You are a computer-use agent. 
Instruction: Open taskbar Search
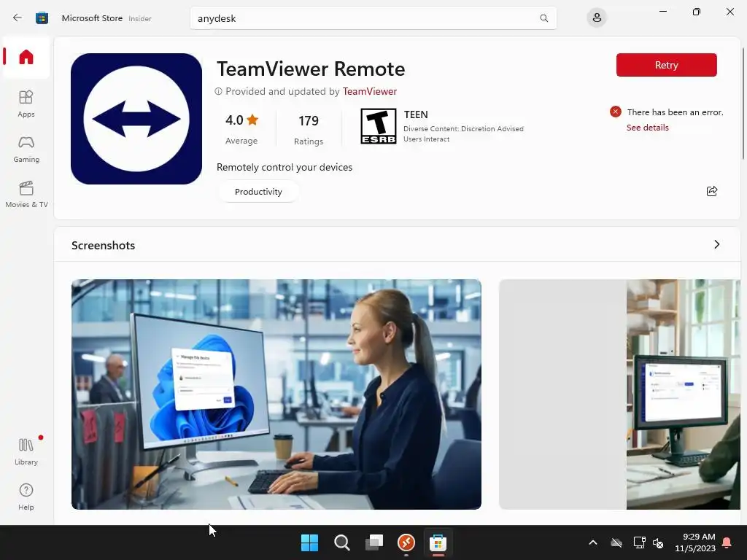(341, 542)
